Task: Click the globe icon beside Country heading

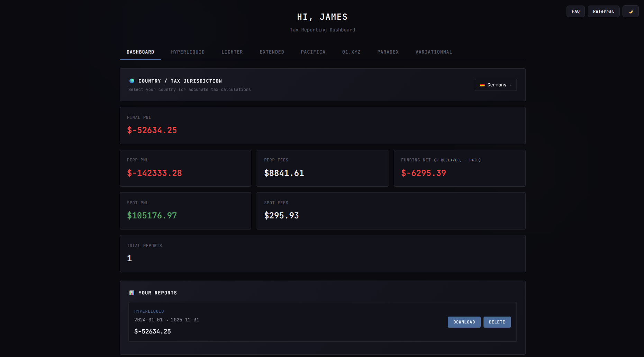Action: 132,81
